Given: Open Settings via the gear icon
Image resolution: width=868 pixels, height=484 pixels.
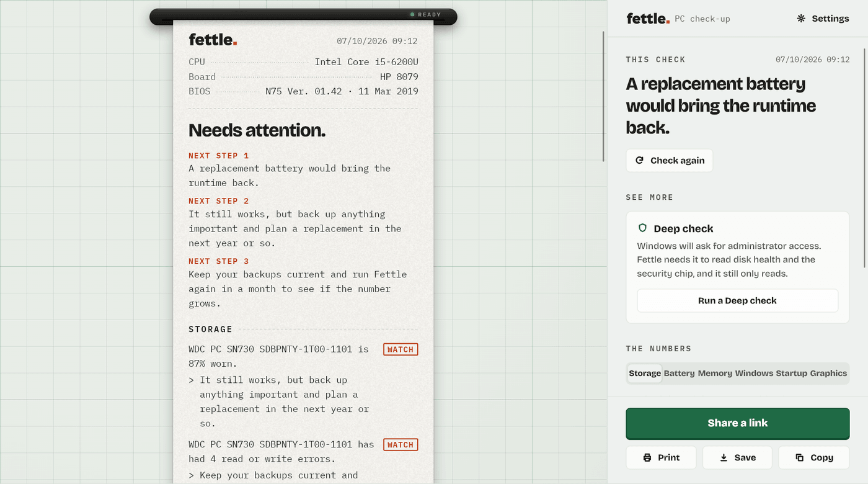Looking at the screenshot, I should tap(801, 19).
